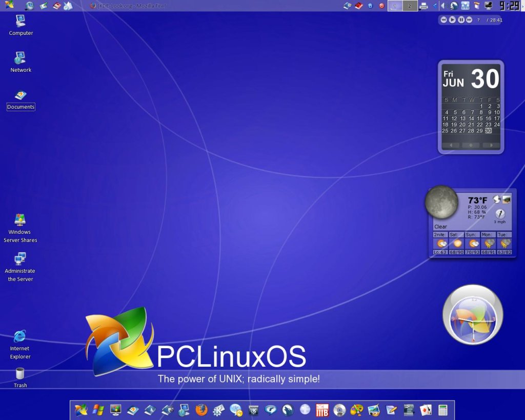This screenshot has width=525, height=420.
Task: Click the red logout button in top panel
Action: coord(381,6)
